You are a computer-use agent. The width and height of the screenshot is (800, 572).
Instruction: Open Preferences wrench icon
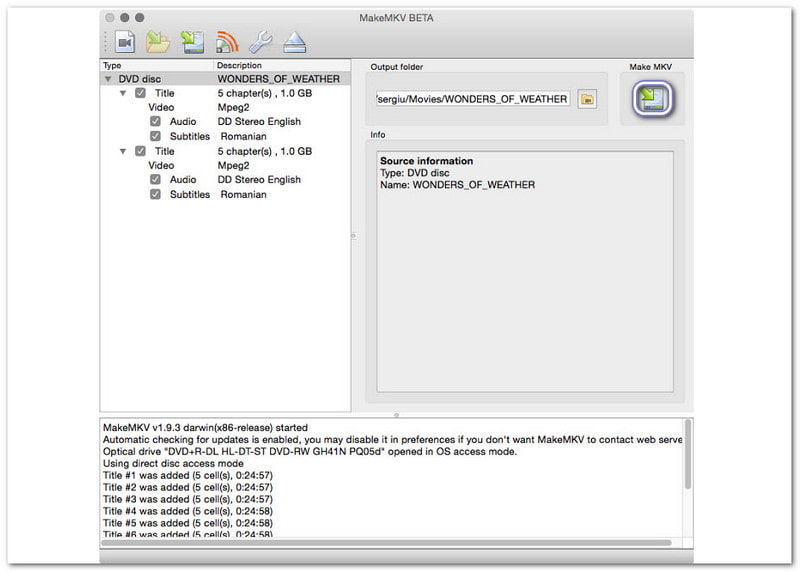[x=261, y=42]
